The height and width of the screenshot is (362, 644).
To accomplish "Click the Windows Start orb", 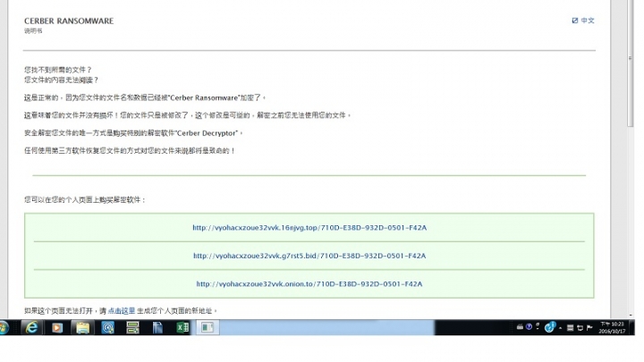I will coord(4,327).
